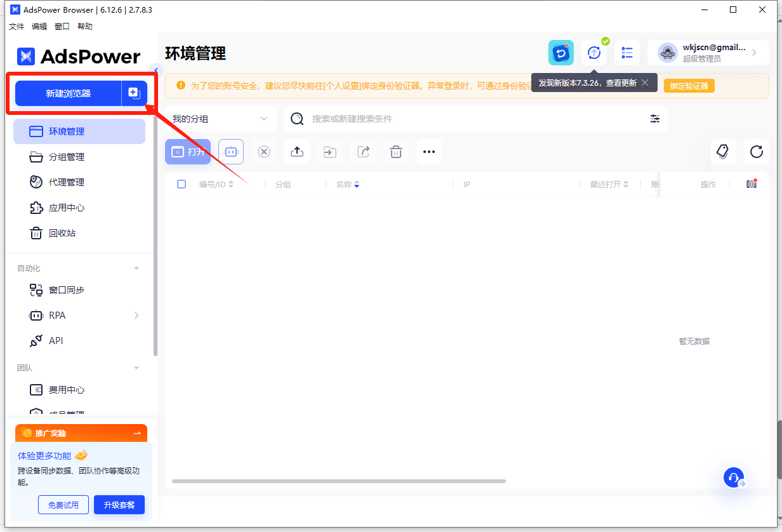Click the 操作 column header
Image resolution: width=782 pixels, height=532 pixels.
coord(708,184)
